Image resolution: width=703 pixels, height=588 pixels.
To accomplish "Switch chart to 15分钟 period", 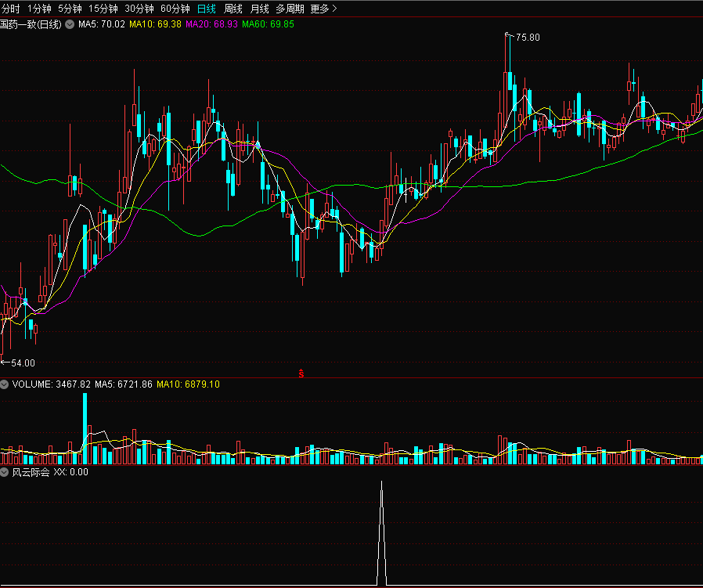I will pos(103,9).
